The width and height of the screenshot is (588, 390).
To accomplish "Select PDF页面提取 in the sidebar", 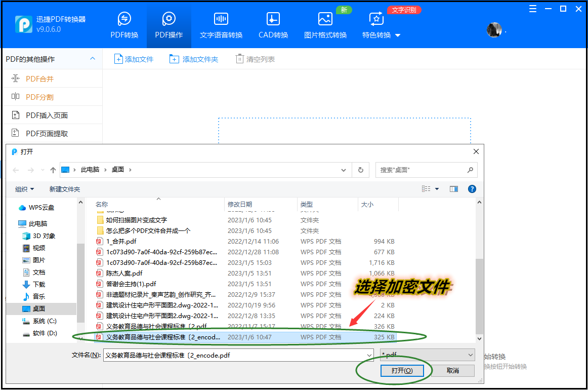I will point(53,133).
